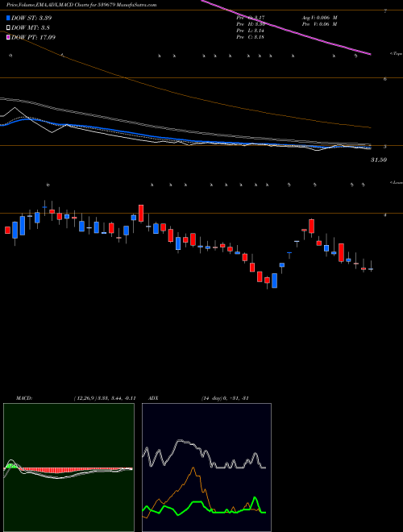Click the 'Avg V: 0.006 M' text
The image size is (403, 532).
click(319, 17)
